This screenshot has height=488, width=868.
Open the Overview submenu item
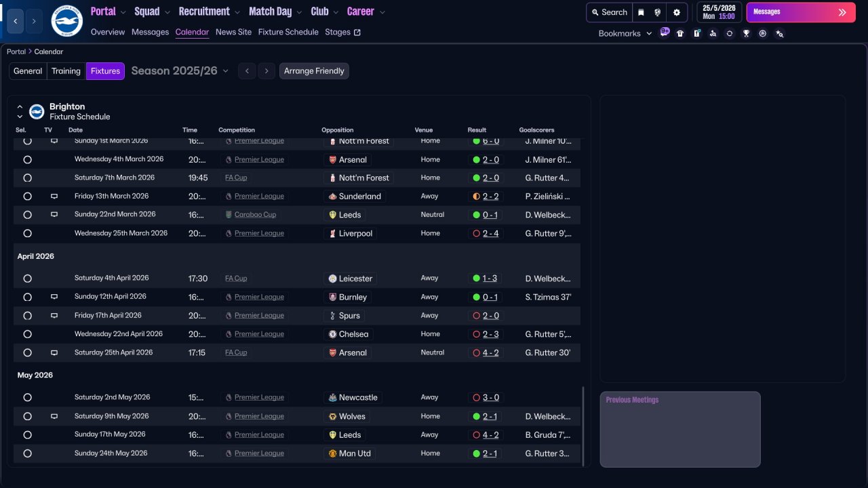tap(108, 32)
